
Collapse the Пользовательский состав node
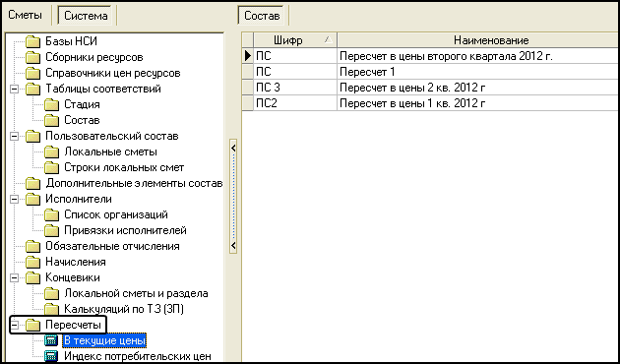point(14,137)
